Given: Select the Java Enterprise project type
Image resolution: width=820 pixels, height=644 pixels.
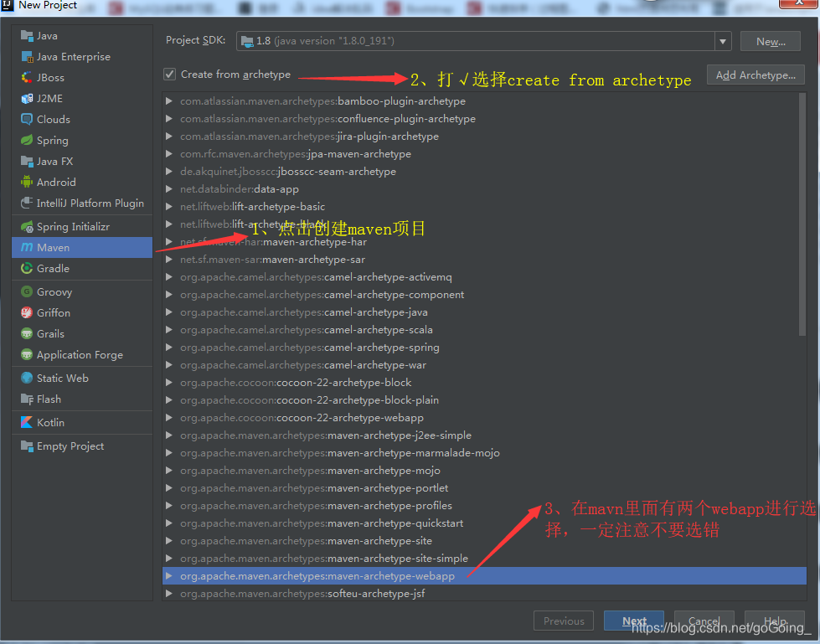Looking at the screenshot, I should 82,56.
